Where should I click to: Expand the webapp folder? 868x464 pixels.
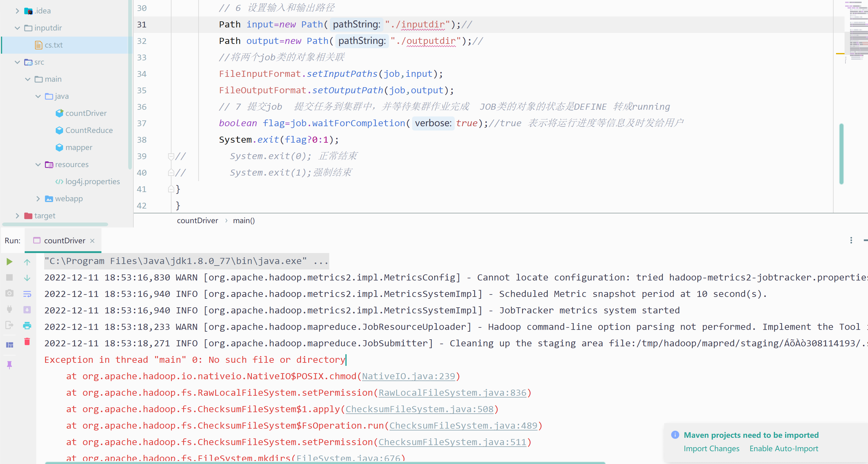tap(38, 198)
